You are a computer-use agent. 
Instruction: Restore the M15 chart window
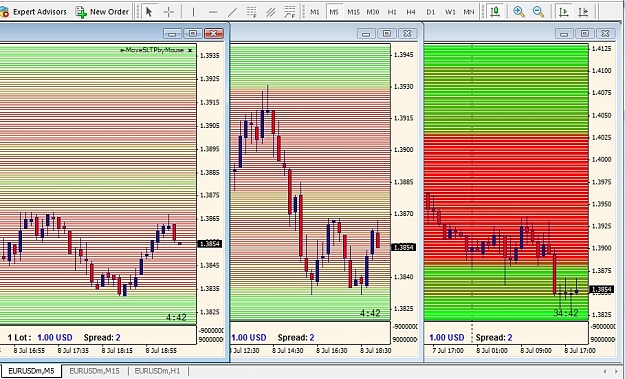point(387,33)
